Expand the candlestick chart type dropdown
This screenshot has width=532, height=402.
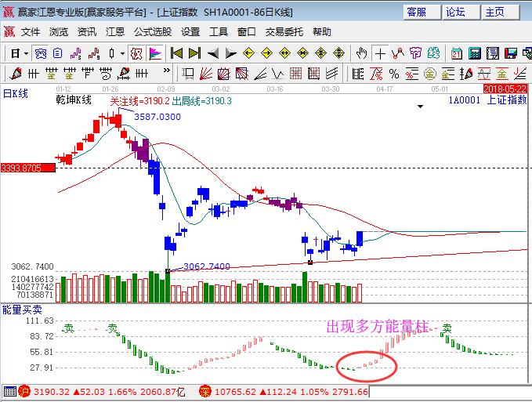121,53
